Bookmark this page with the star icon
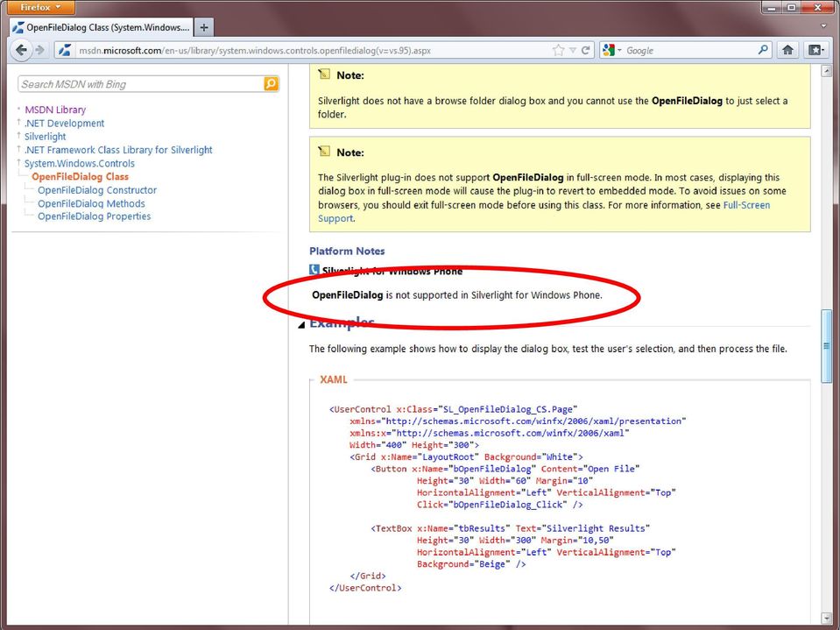840x630 pixels. tap(558, 50)
